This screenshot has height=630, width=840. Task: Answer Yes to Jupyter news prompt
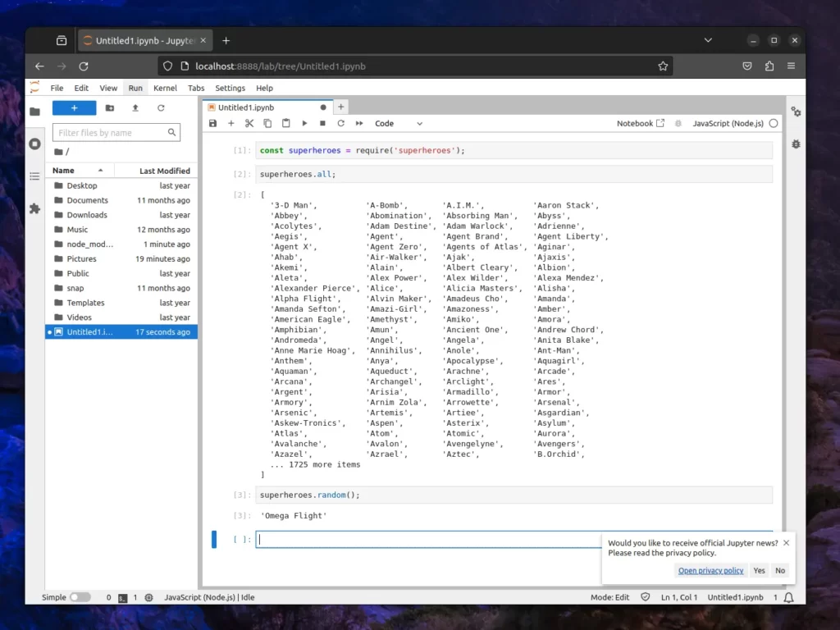[759, 571]
